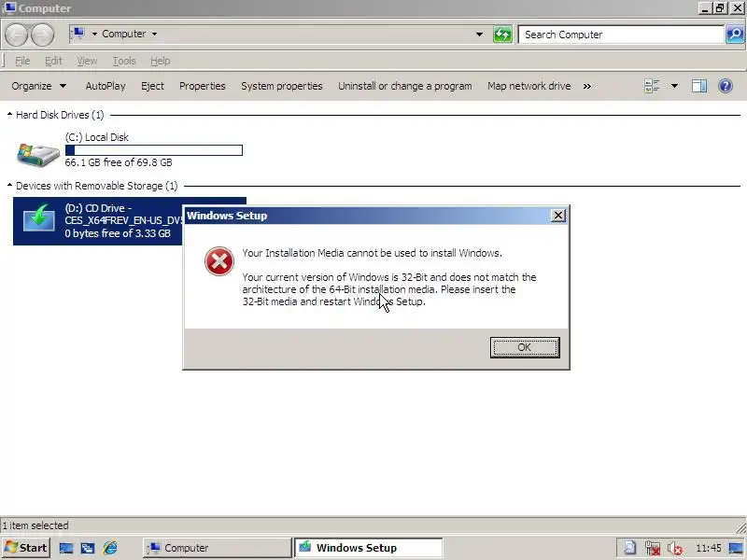Click the '0 bytes free of 3.33 GB' text
This screenshot has width=747, height=560.
[x=118, y=233]
